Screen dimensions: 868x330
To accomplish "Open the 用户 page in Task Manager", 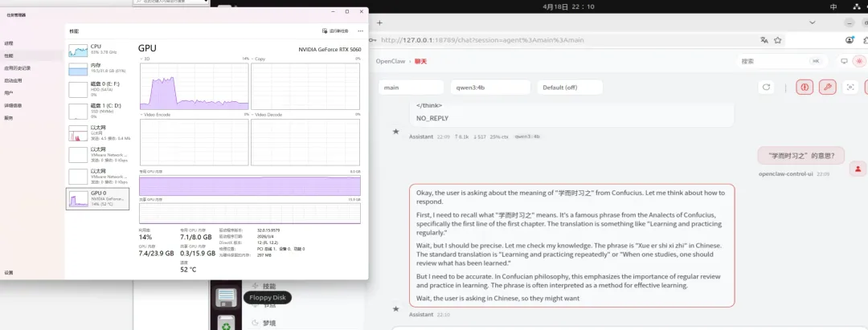I will [x=9, y=93].
